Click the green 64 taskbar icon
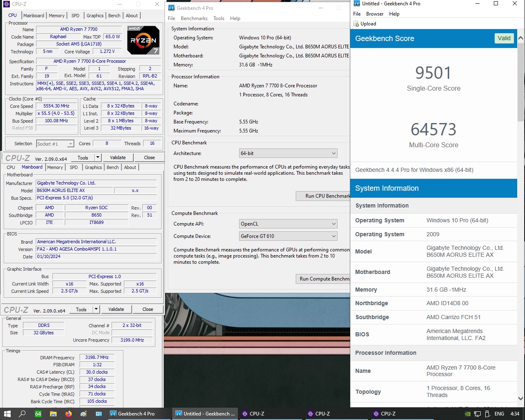This screenshot has height=420, width=525. (x=38, y=414)
